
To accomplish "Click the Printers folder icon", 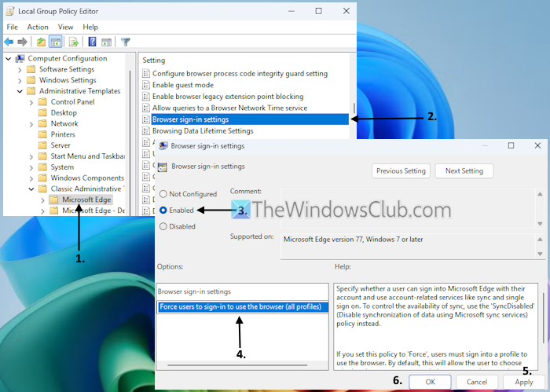I will (42, 134).
